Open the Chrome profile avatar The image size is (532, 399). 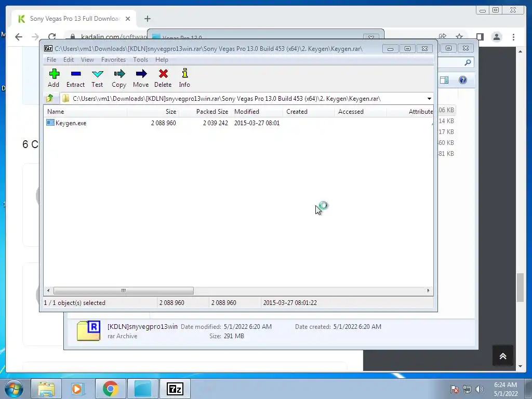click(x=497, y=37)
